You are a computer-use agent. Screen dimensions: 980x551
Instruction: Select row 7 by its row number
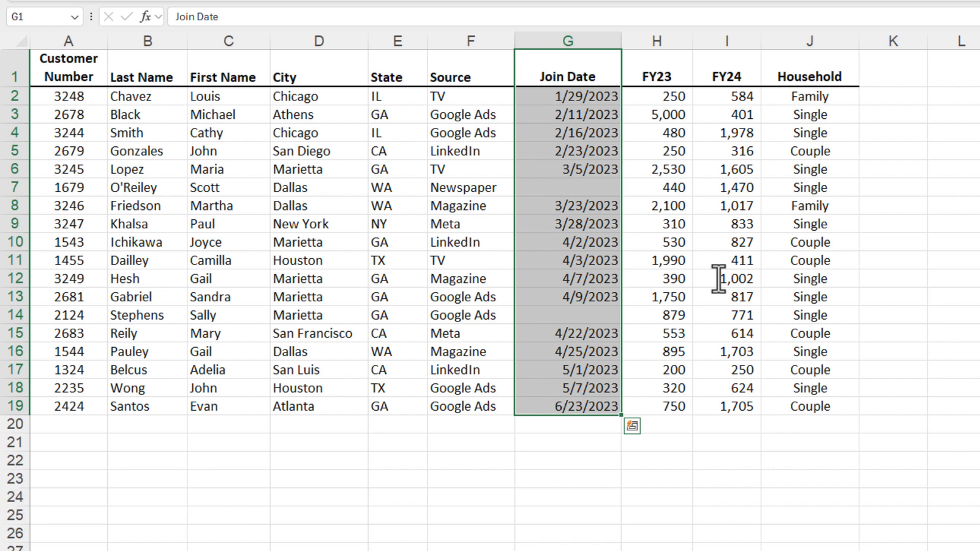[x=15, y=187]
